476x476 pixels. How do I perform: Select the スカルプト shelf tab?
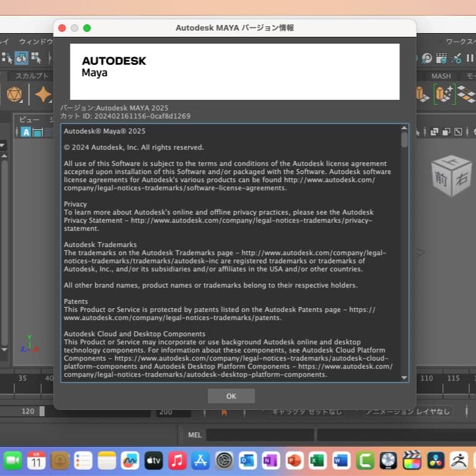pyautogui.click(x=31, y=76)
